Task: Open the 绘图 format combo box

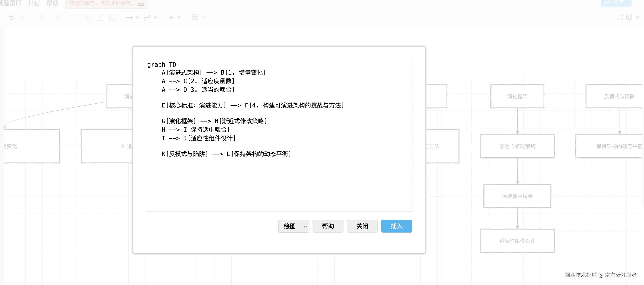Action: pyautogui.click(x=293, y=226)
